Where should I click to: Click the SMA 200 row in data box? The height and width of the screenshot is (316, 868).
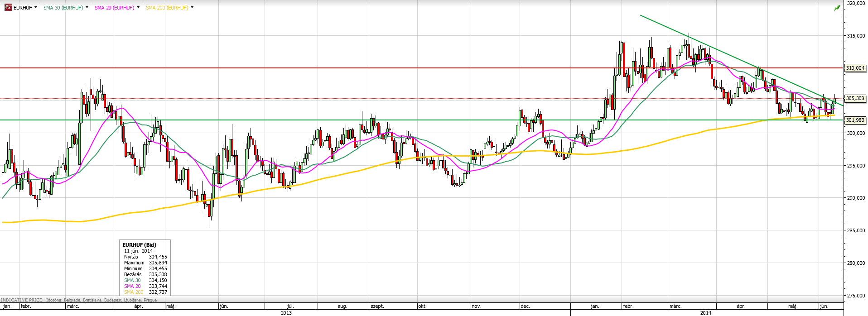click(145, 292)
